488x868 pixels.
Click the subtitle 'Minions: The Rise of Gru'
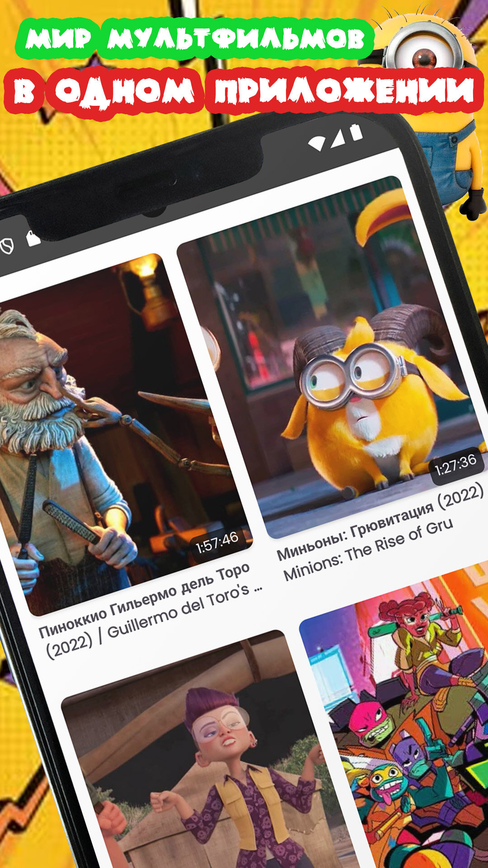tap(368, 550)
